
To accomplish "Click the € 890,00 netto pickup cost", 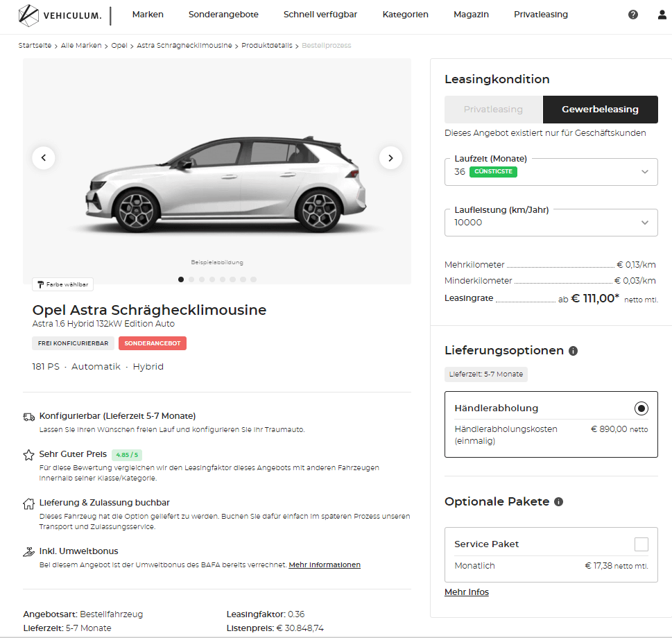I will click(x=619, y=429).
